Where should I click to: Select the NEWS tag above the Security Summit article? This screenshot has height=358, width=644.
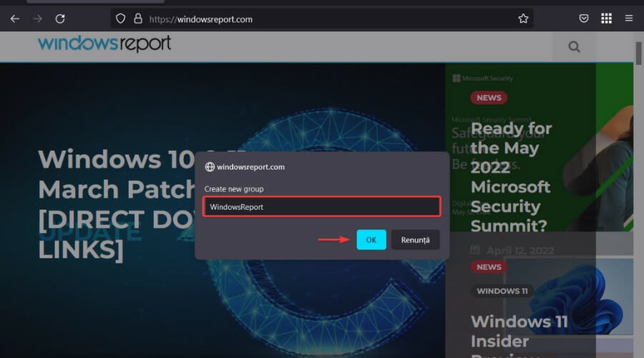(x=489, y=98)
